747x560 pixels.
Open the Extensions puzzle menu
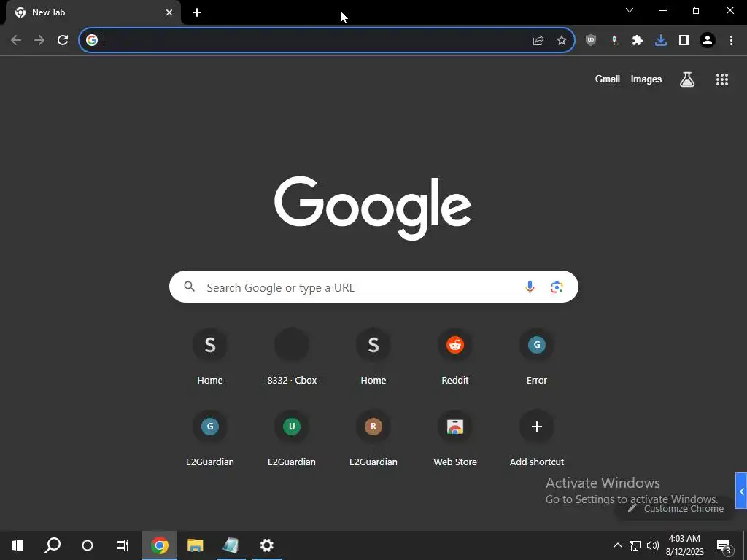click(638, 40)
